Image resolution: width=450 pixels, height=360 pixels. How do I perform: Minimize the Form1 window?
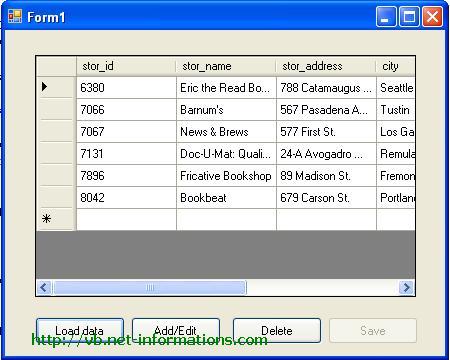coord(386,16)
